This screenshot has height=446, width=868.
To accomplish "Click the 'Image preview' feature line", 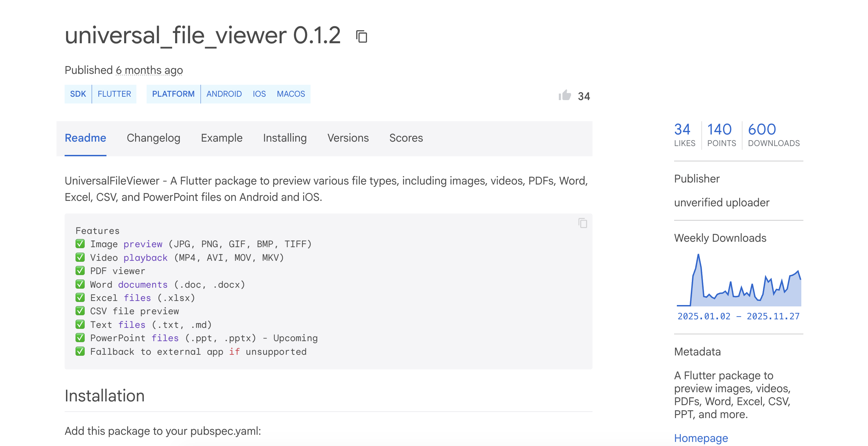I will point(194,244).
